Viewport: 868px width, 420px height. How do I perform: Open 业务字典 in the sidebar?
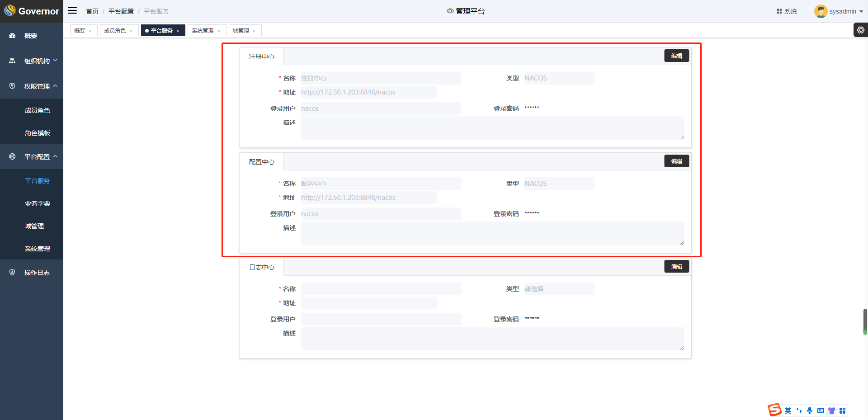point(38,203)
